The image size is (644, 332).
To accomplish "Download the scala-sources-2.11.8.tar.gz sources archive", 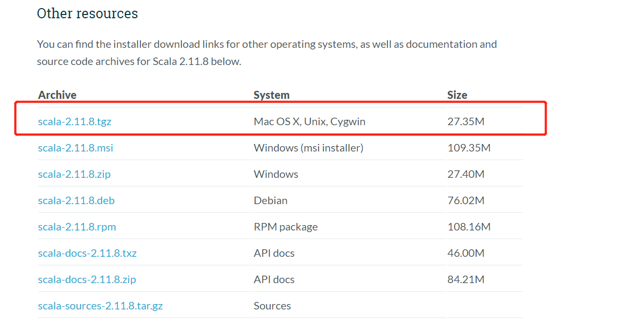I will pos(100,305).
